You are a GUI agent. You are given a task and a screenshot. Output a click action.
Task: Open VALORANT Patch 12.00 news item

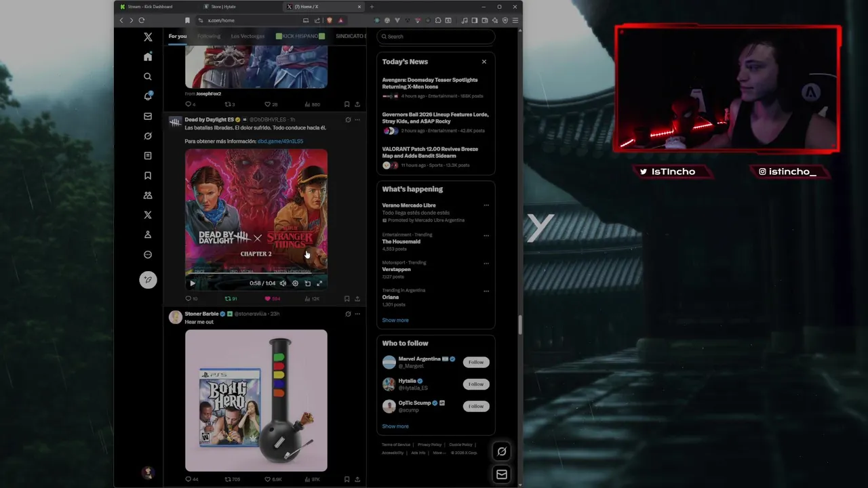tap(435, 157)
